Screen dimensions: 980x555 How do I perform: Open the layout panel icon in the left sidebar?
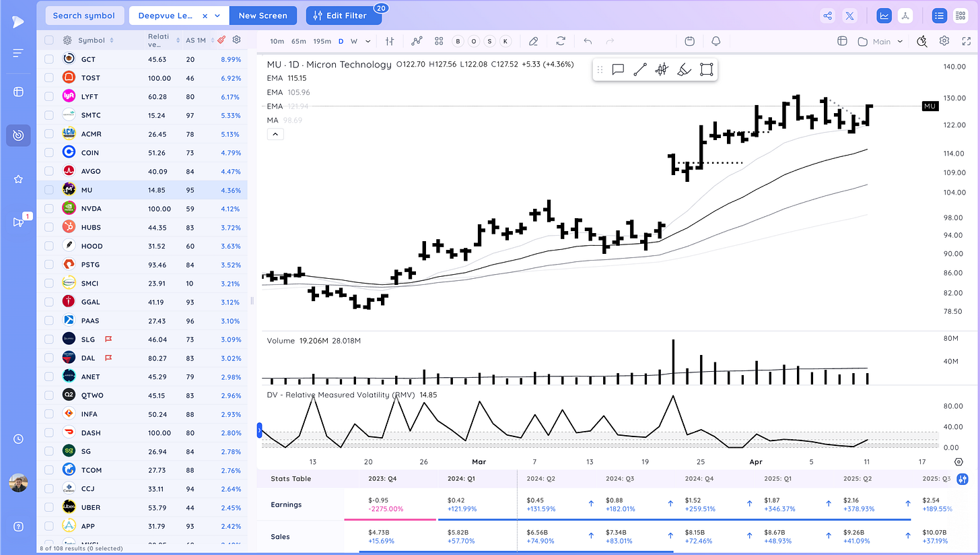click(x=18, y=92)
